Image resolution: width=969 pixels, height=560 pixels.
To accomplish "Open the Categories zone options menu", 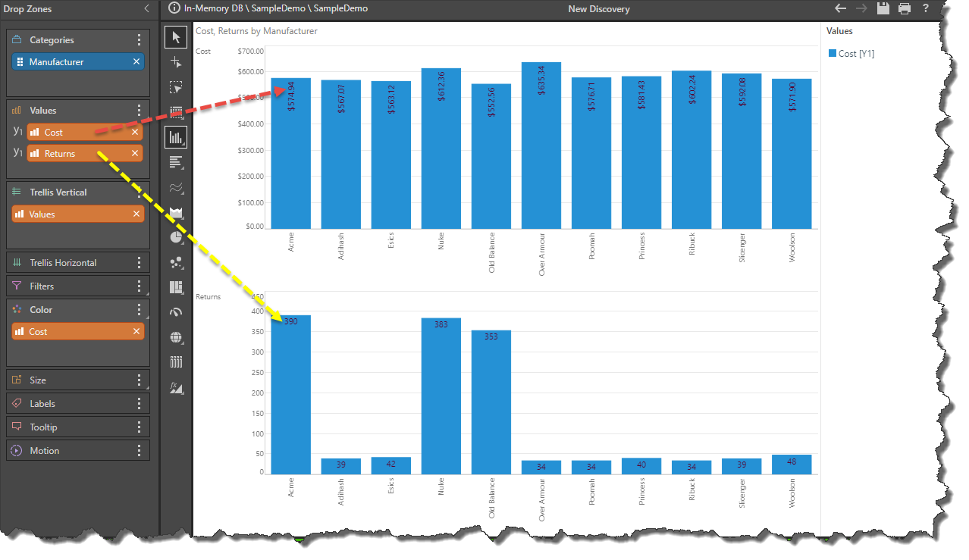I will (x=139, y=40).
